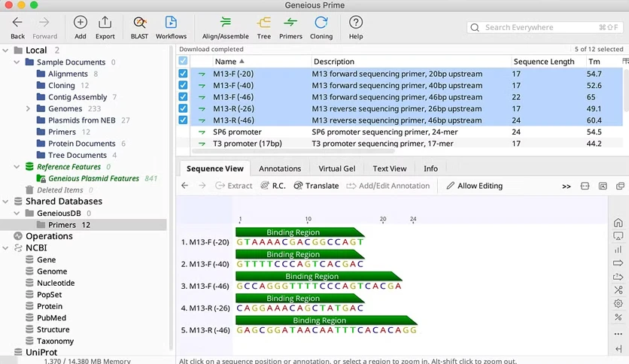Switch to the Annotations tab

tap(280, 168)
